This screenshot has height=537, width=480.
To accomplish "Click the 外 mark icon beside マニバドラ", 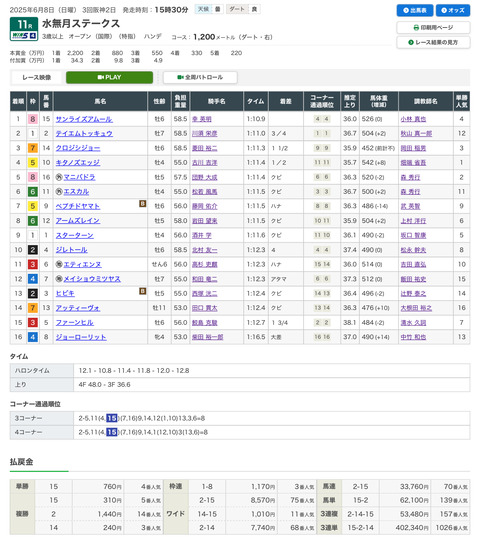I will tap(59, 177).
